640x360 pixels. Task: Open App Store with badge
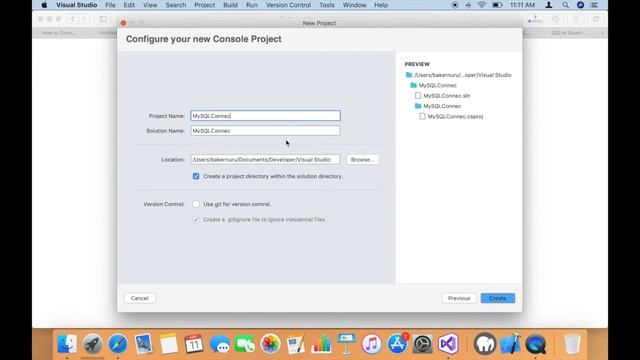coord(397,344)
